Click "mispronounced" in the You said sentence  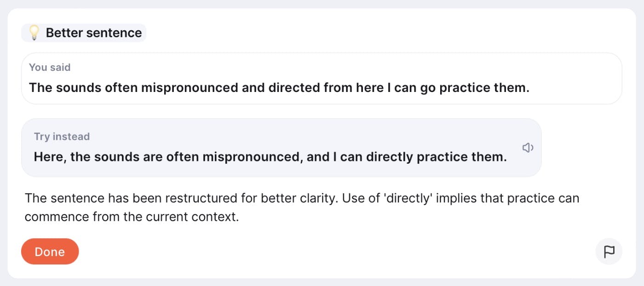tap(190, 87)
